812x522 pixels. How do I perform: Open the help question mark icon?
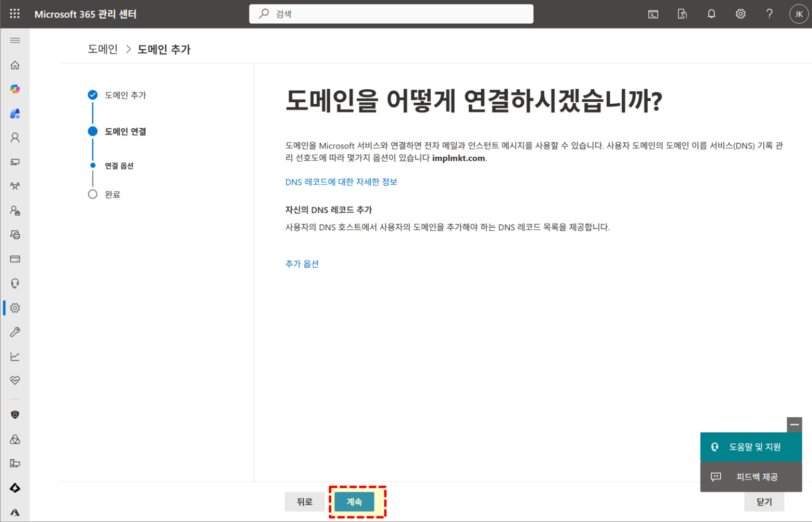click(769, 14)
